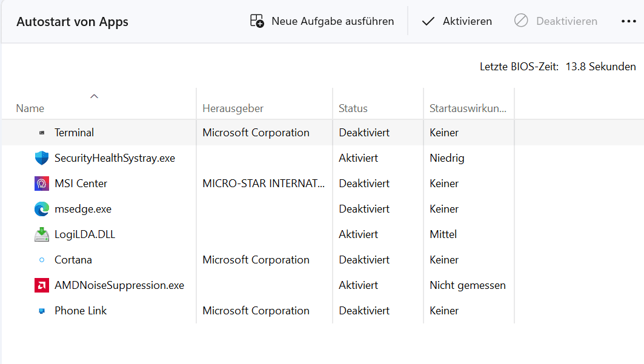
Task: Click MICRO-STAR INTERNAT... publisher cell
Action: coord(264,184)
